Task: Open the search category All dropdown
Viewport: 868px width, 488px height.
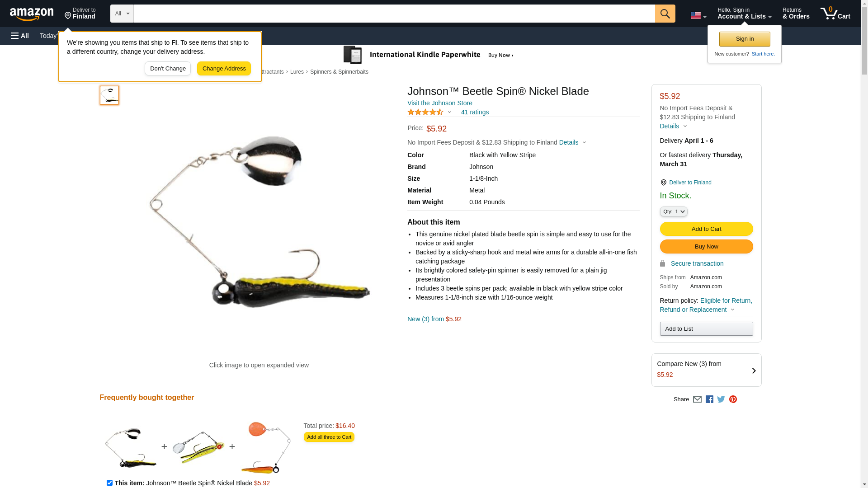Action: [122, 14]
